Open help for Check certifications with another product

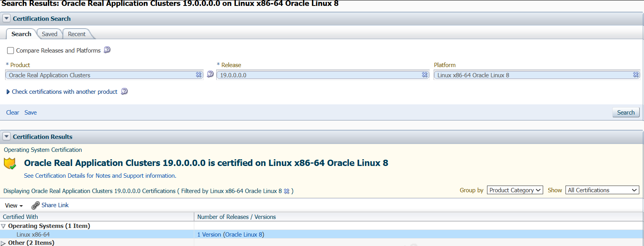click(x=124, y=91)
